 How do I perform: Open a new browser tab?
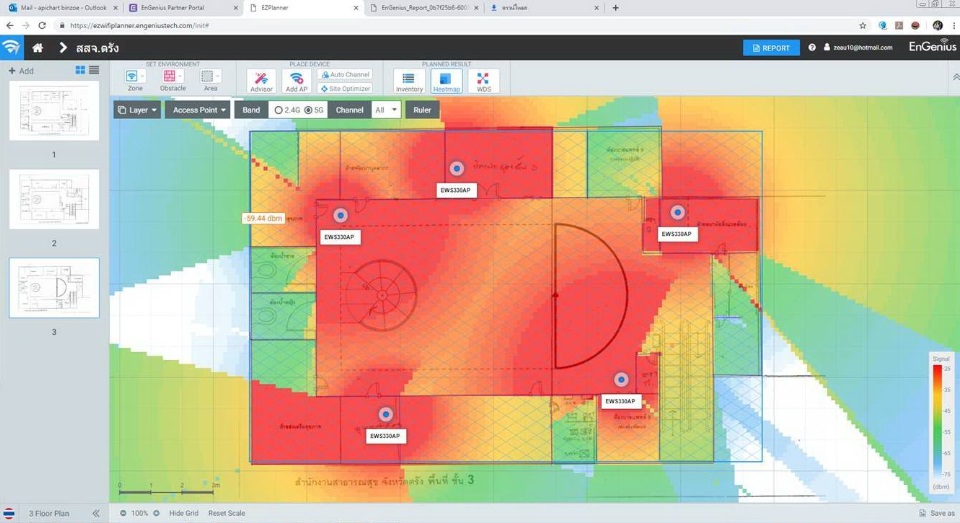pos(615,8)
